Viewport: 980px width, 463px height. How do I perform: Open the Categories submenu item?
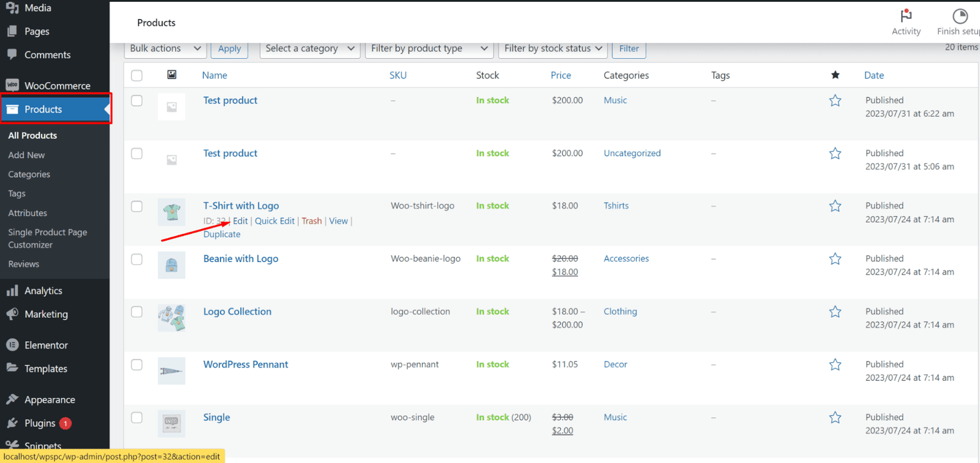click(x=29, y=175)
